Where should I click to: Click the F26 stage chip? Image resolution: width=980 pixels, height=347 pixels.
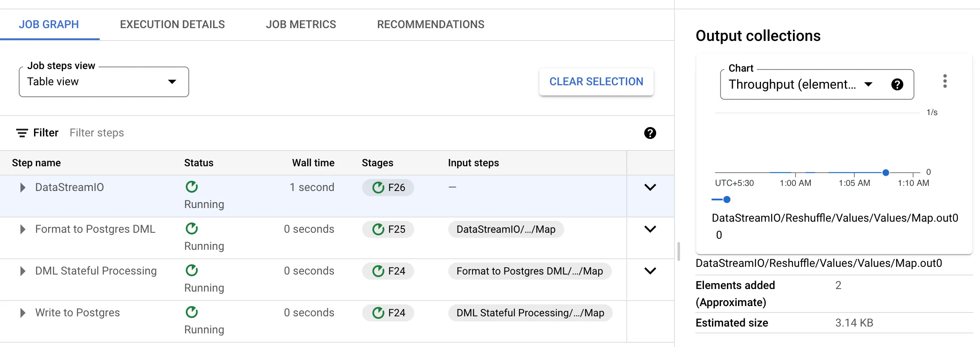click(x=388, y=188)
